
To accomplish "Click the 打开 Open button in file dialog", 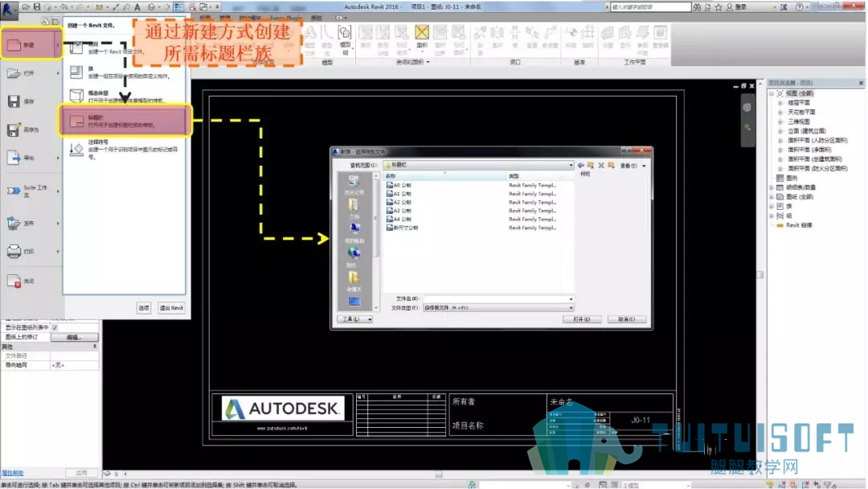I will tap(582, 319).
